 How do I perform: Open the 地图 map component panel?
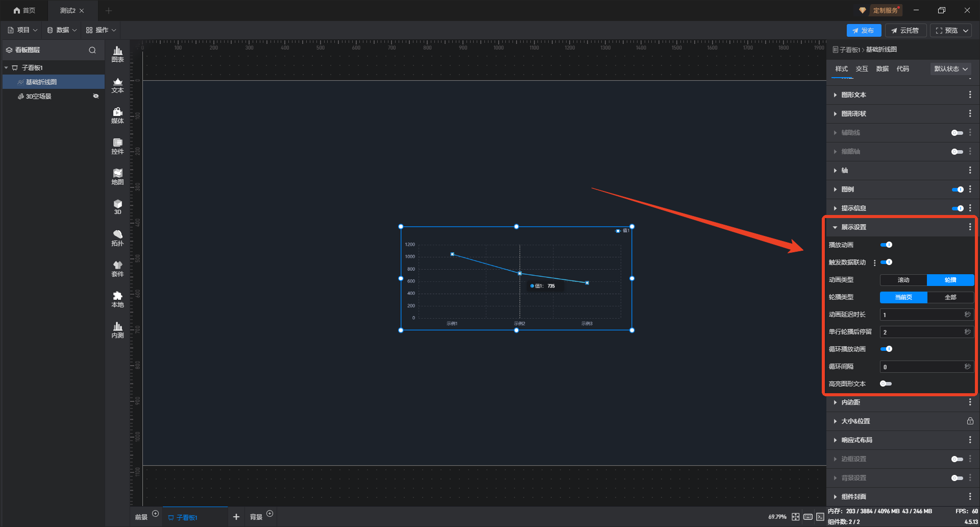point(117,177)
